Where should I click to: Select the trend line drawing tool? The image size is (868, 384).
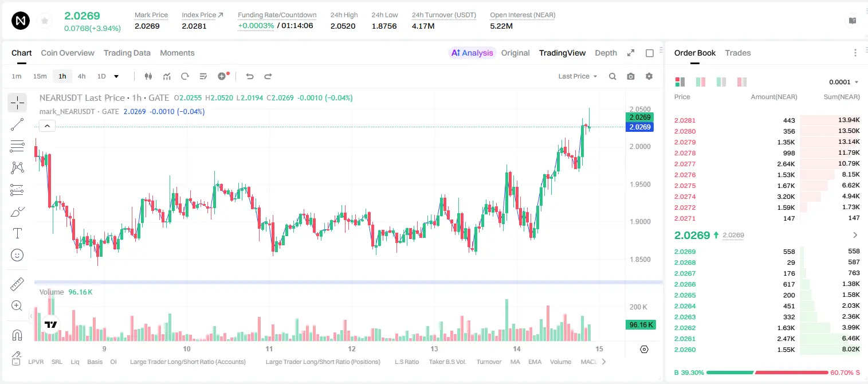click(17, 124)
